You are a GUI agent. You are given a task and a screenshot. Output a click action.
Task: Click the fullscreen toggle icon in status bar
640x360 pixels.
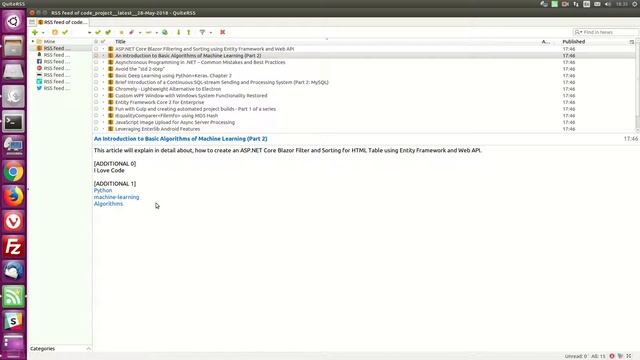[629, 356]
